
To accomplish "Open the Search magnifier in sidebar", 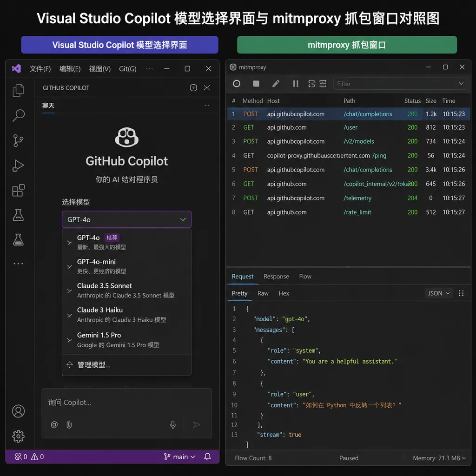I will tap(18, 115).
